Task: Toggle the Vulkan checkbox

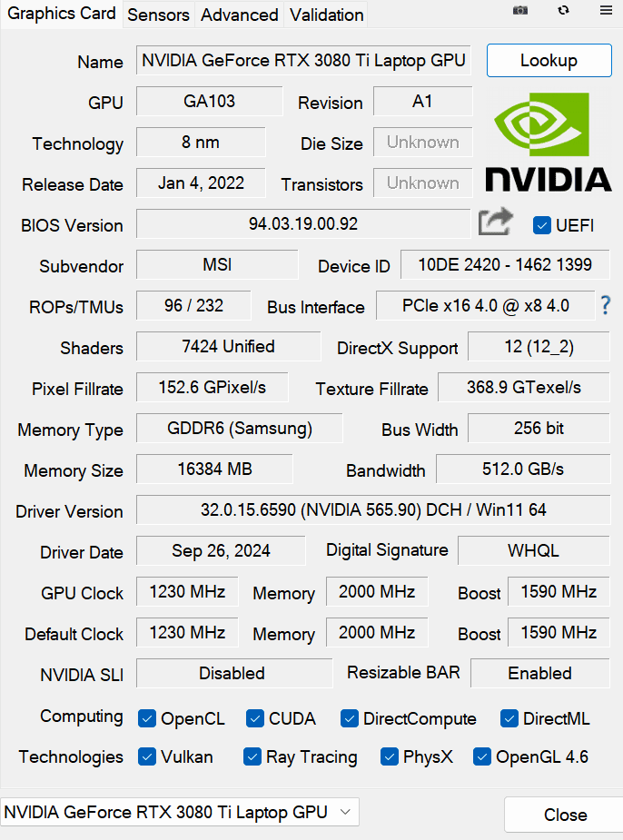Action: (147, 756)
